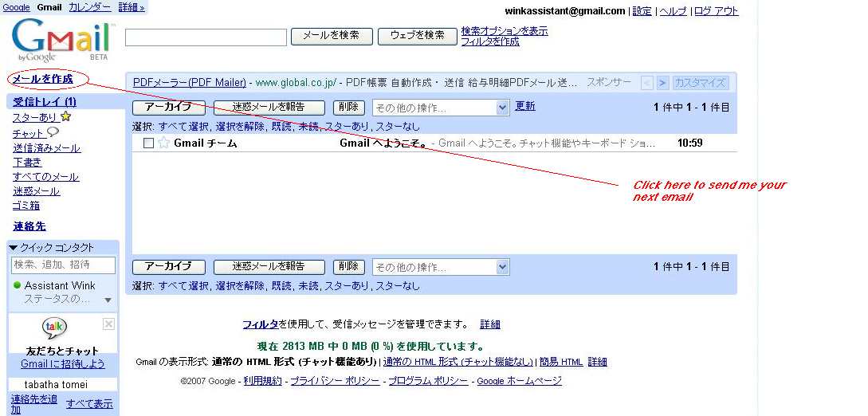Open メールを作成 to compose mail

[x=43, y=79]
